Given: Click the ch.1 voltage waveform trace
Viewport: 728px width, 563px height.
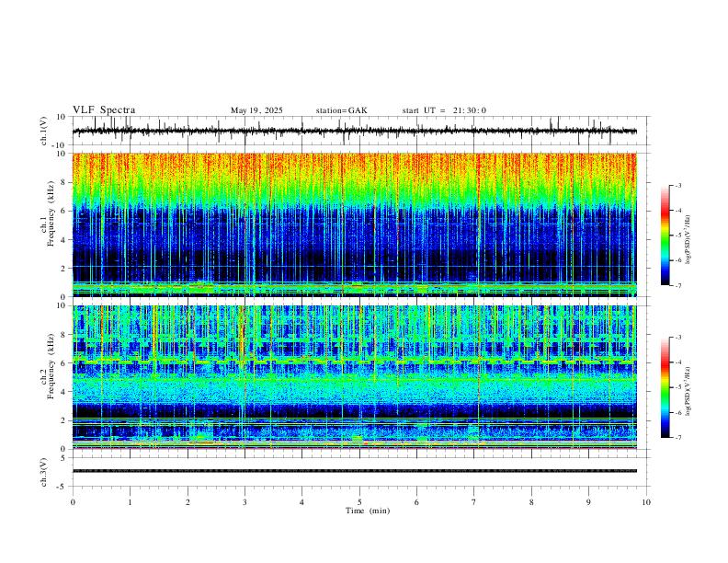Looking at the screenshot, I should tap(354, 131).
